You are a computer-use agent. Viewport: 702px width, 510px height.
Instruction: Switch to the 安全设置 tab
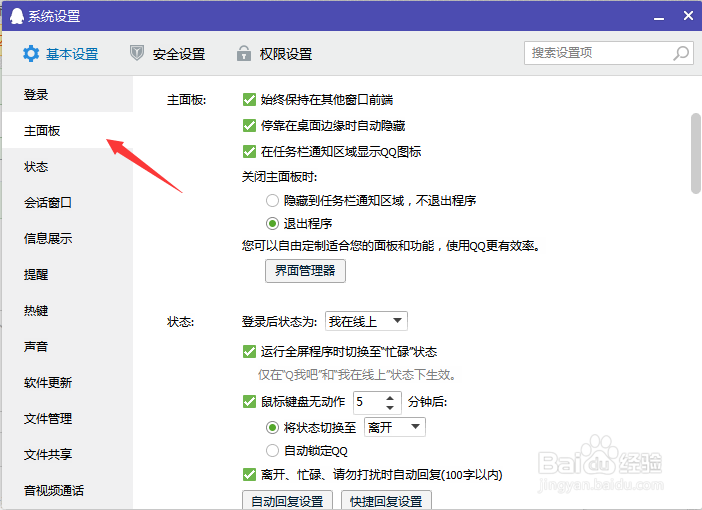tap(167, 54)
